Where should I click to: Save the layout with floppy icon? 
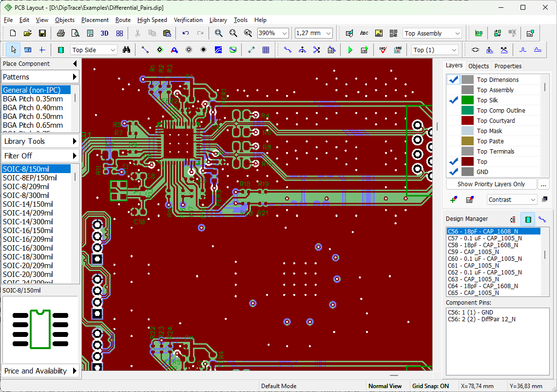(42, 33)
